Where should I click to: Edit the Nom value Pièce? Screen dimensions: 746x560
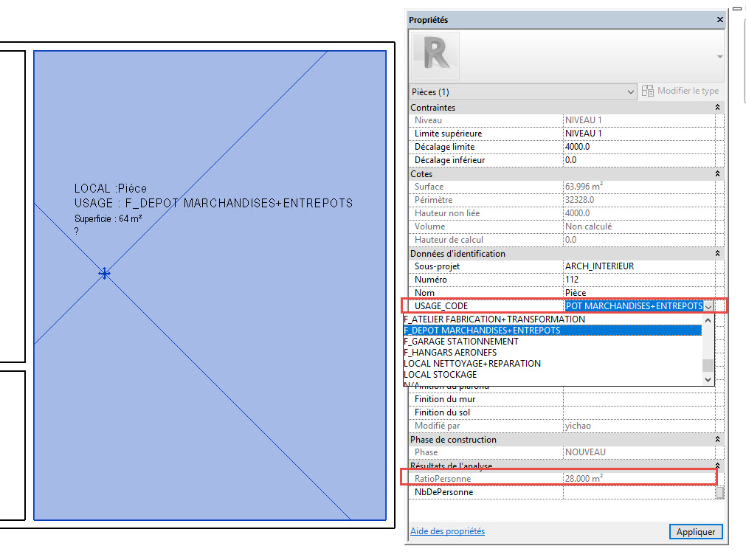639,293
